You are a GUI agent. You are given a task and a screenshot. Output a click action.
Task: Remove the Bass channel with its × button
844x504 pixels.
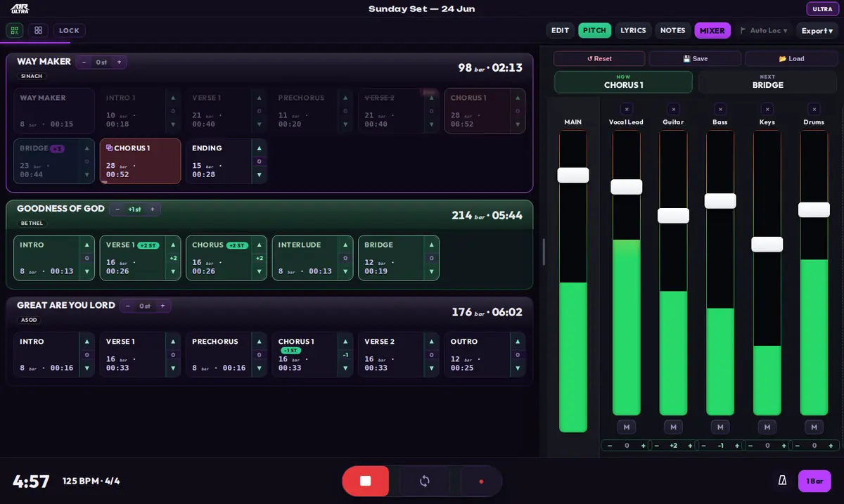pos(720,109)
